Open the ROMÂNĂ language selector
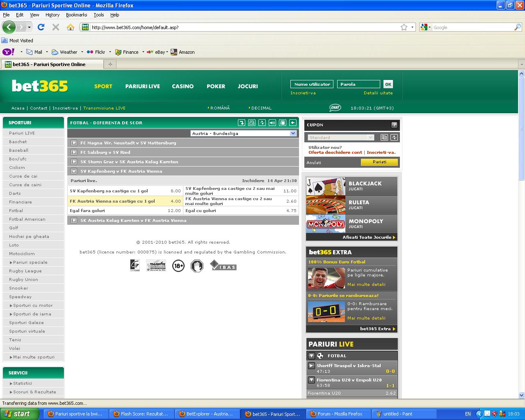The image size is (525, 420). point(219,108)
